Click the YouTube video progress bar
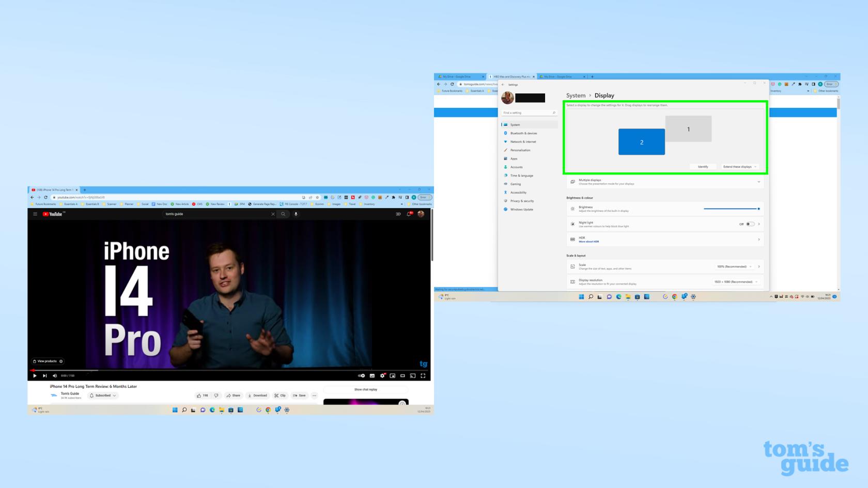Image resolution: width=868 pixels, height=488 pixels. 230,370
